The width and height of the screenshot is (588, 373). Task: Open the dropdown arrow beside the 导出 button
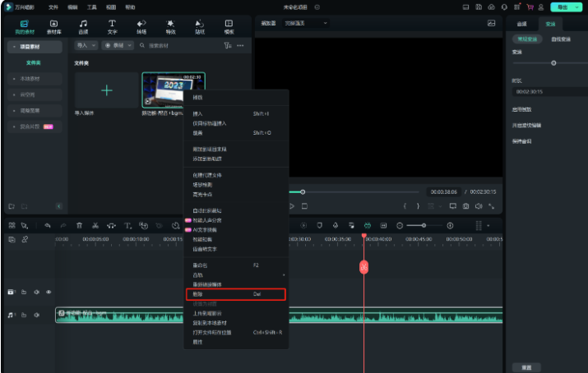(578, 7)
